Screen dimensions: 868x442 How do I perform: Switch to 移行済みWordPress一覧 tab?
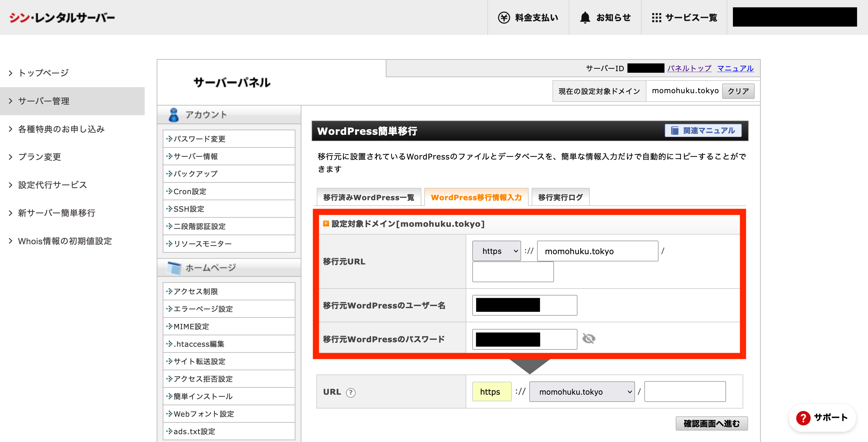click(x=369, y=197)
